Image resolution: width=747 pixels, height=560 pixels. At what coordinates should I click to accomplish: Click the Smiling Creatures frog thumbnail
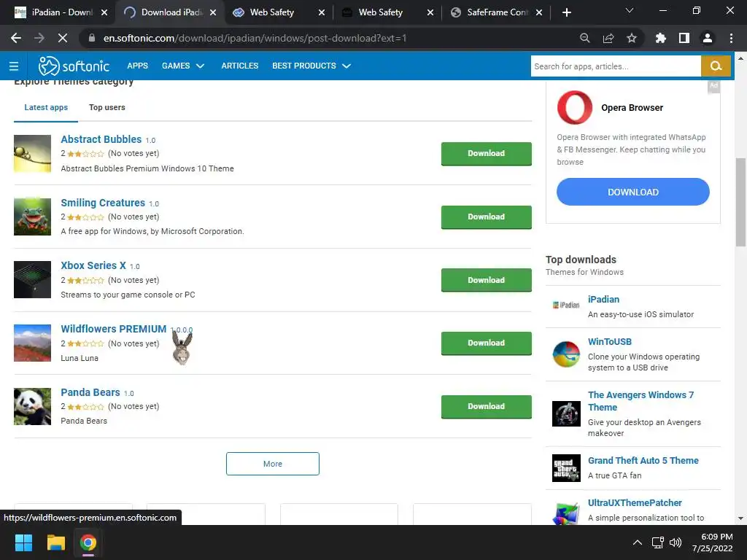tap(32, 217)
